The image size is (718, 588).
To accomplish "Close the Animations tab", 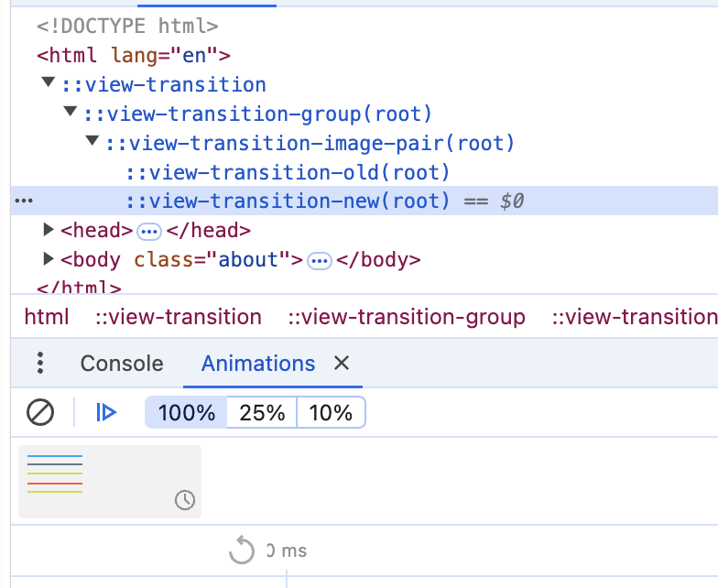I will coord(342,364).
